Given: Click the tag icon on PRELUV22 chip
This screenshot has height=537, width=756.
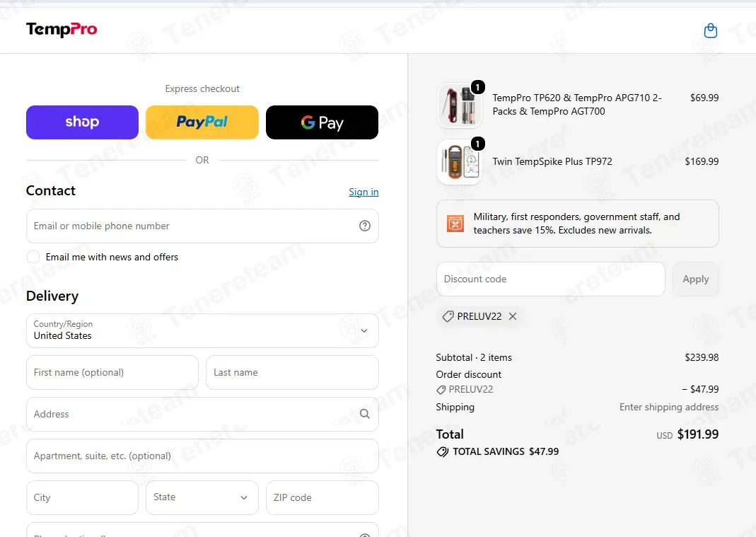Looking at the screenshot, I should (448, 316).
